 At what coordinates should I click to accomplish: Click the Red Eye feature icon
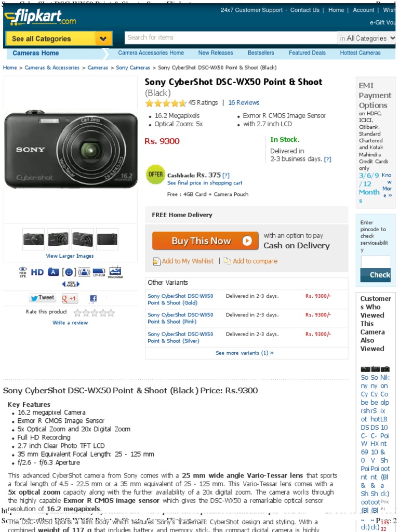click(23, 272)
